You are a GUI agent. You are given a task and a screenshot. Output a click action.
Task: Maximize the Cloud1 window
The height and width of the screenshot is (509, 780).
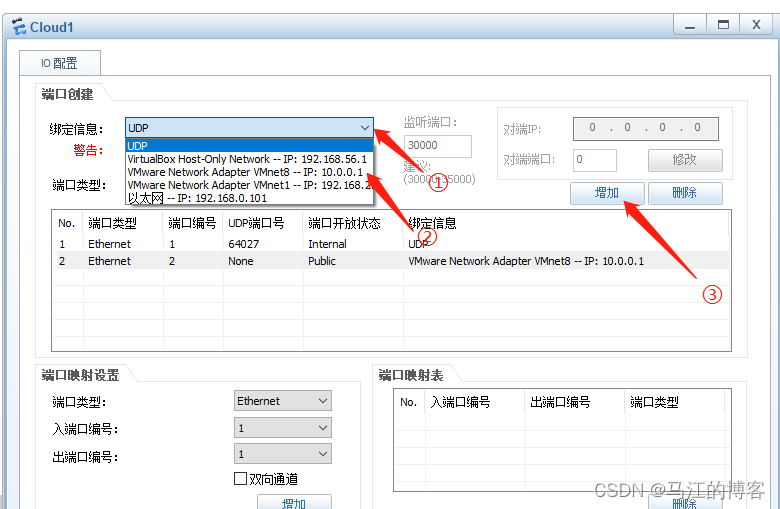tap(723, 25)
